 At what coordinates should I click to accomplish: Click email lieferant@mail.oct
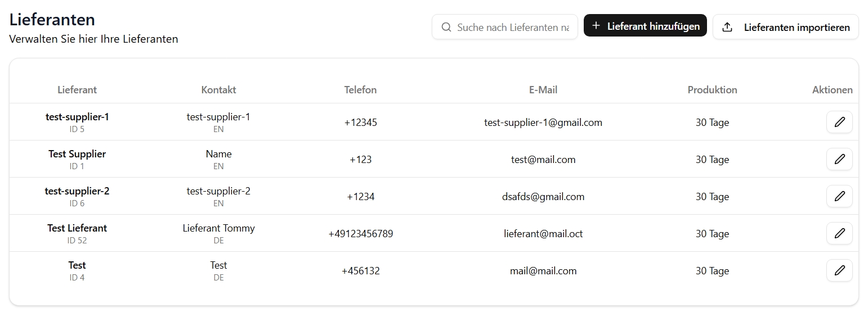click(x=543, y=234)
